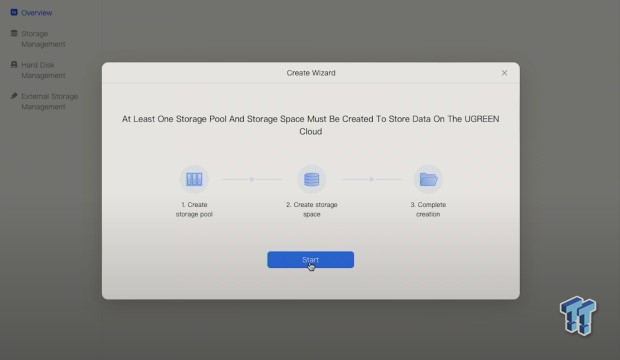Open Overview in the sidebar
The height and width of the screenshot is (360, 620).
pyautogui.click(x=31, y=13)
